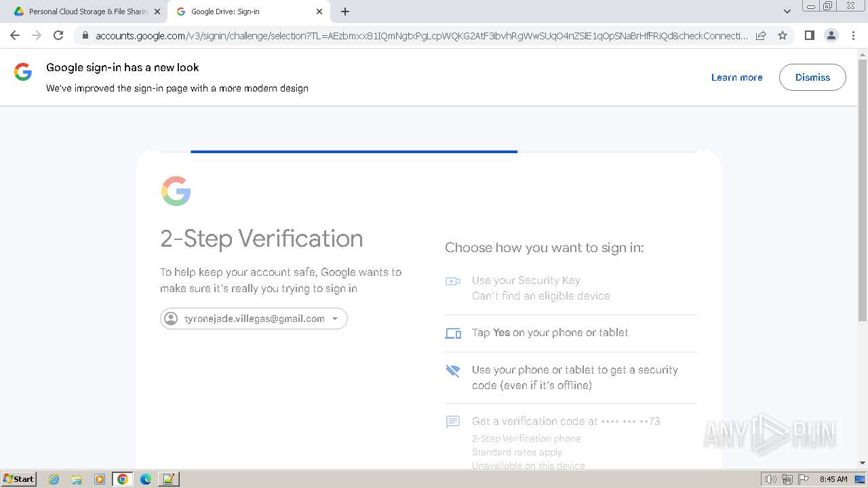Open the media player taskbar icon

[100, 479]
